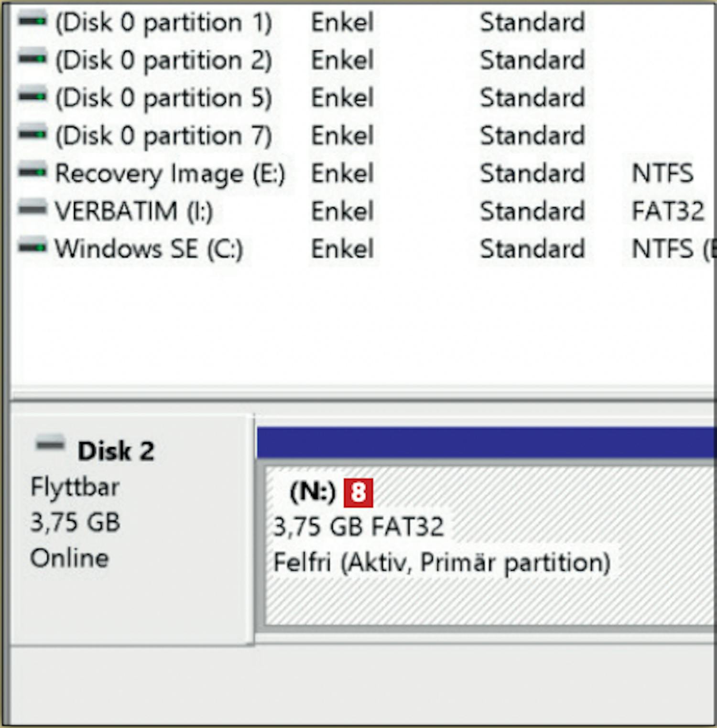
Task: Click the Recovery Image (E:) drive icon
Action: pyautogui.click(x=33, y=171)
